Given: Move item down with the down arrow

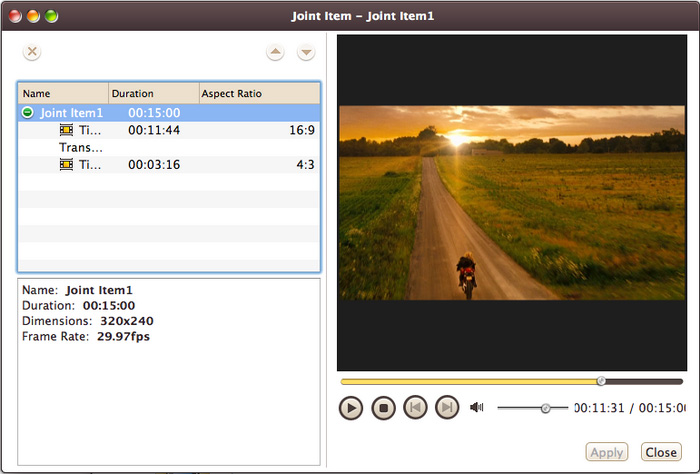Looking at the screenshot, I should pyautogui.click(x=306, y=52).
